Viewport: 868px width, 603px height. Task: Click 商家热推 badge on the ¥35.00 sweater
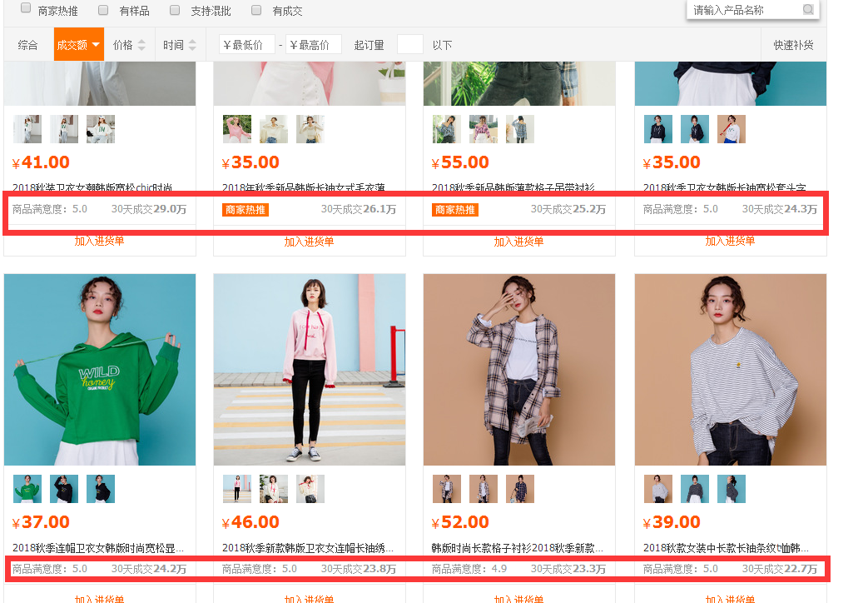point(246,210)
